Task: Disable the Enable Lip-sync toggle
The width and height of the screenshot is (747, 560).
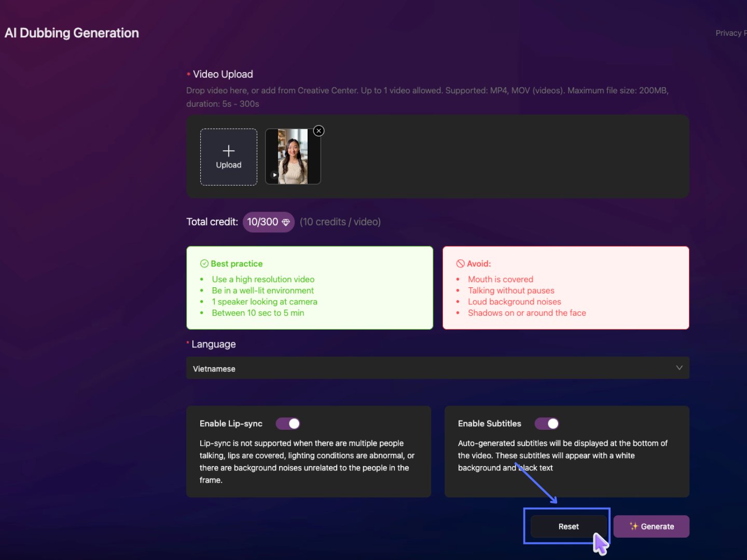Action: pos(288,424)
